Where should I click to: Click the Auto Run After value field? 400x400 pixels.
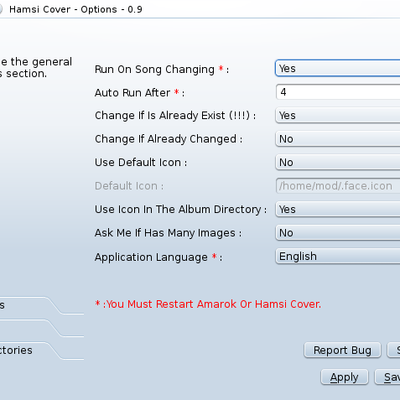pyautogui.click(x=338, y=92)
